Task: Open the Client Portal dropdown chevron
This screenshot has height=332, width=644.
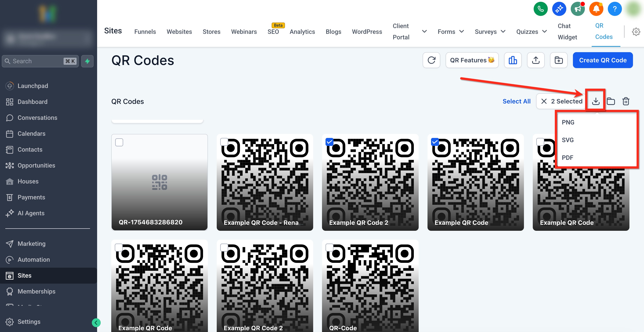Action: (x=424, y=32)
